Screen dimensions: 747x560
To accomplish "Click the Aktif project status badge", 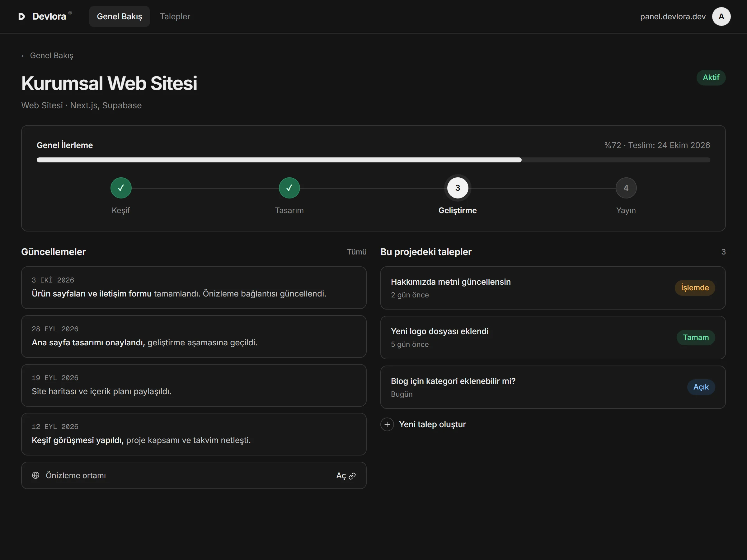I will click(711, 78).
